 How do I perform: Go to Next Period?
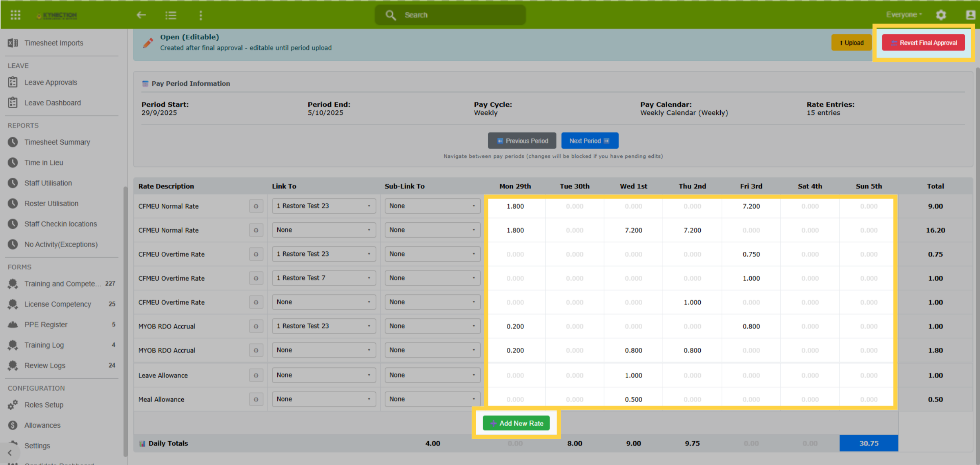pos(590,141)
